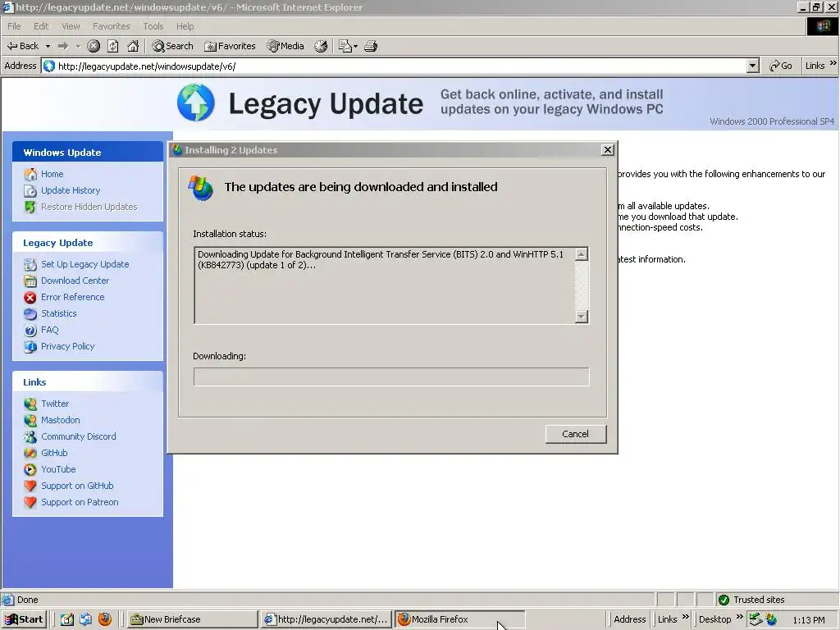Click the Windows Update tray icon

point(771,620)
